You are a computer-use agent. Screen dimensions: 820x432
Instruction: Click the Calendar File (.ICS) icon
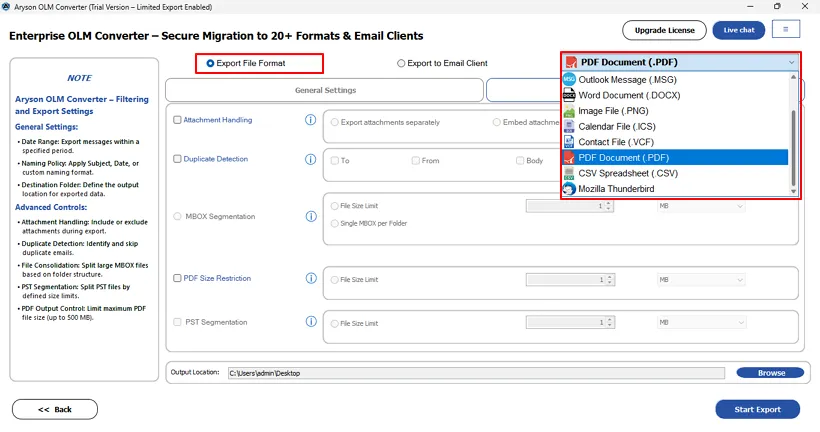point(569,127)
